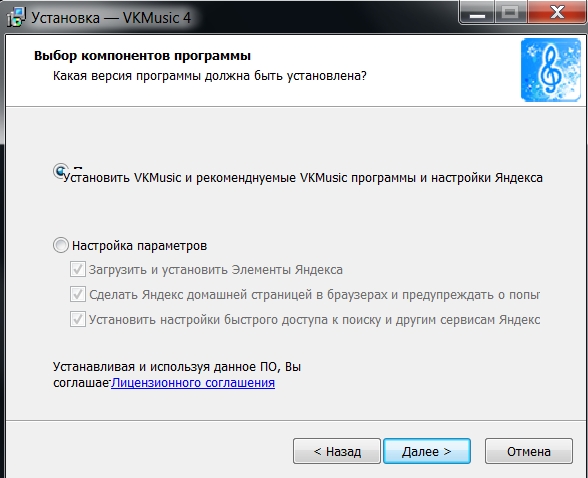
Task: Cancel the installation with the Отмена button
Action: 529,451
